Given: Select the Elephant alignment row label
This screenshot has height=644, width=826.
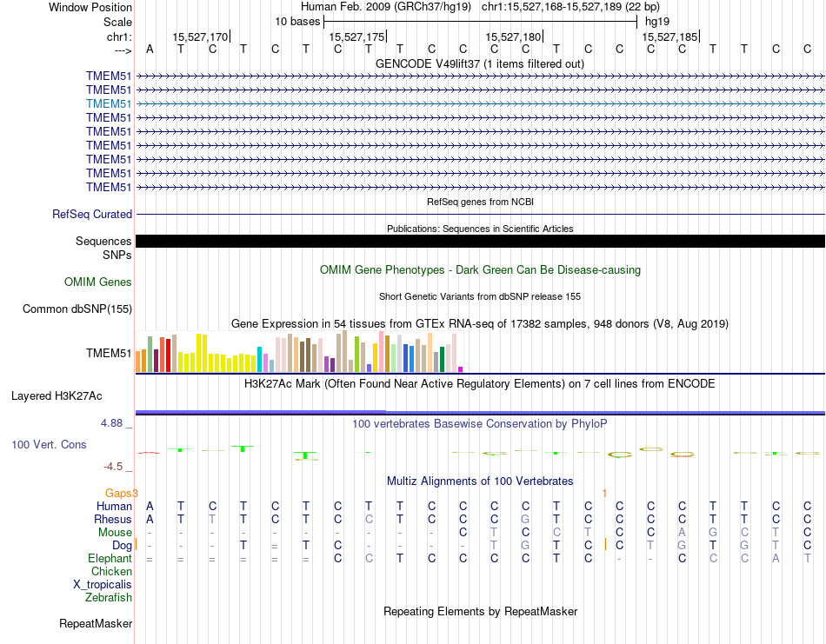Looking at the screenshot, I should [x=110, y=559].
